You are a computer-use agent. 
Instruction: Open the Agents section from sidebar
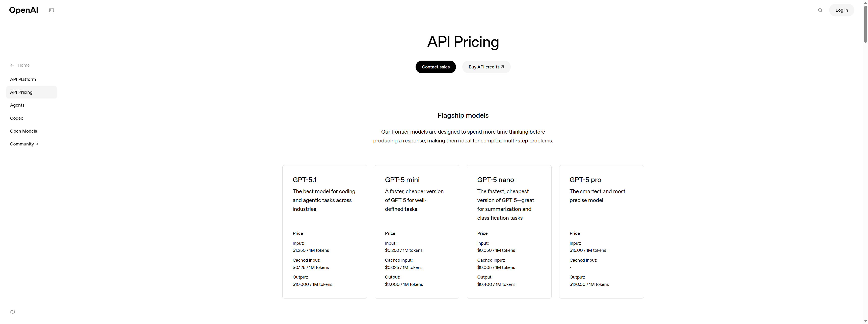[x=17, y=105]
